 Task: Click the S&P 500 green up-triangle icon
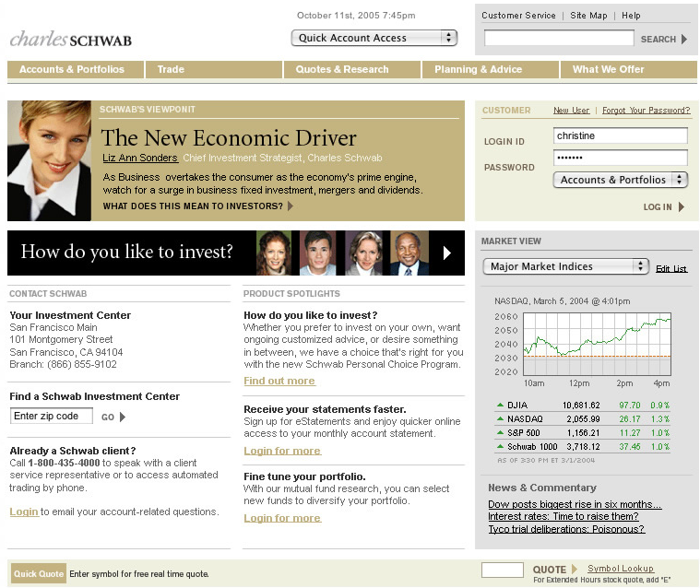coord(500,433)
